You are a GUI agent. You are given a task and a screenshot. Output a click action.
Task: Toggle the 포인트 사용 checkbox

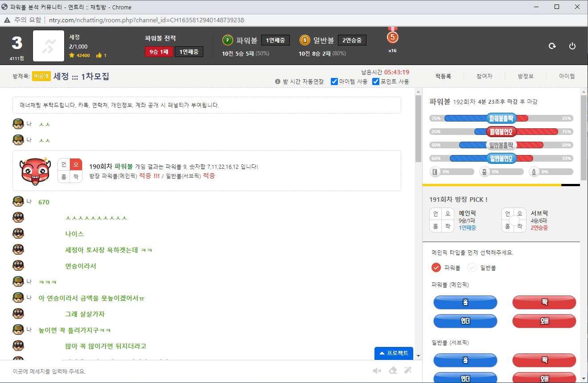pos(376,81)
